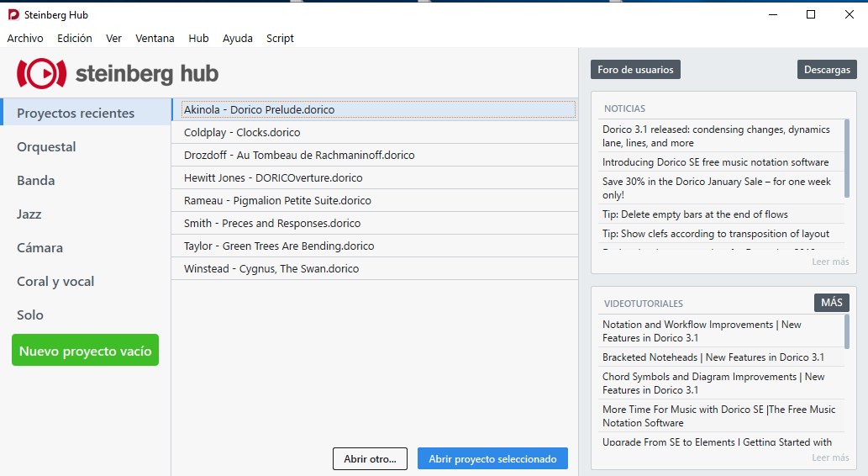Image resolution: width=868 pixels, height=476 pixels.
Task: Open the Ventana menu
Action: click(x=155, y=38)
